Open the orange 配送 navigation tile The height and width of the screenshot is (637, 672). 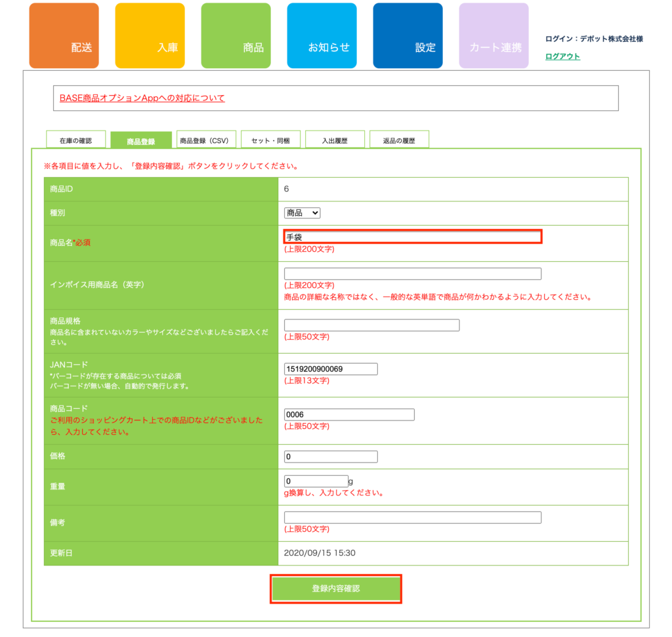pyautogui.click(x=64, y=36)
